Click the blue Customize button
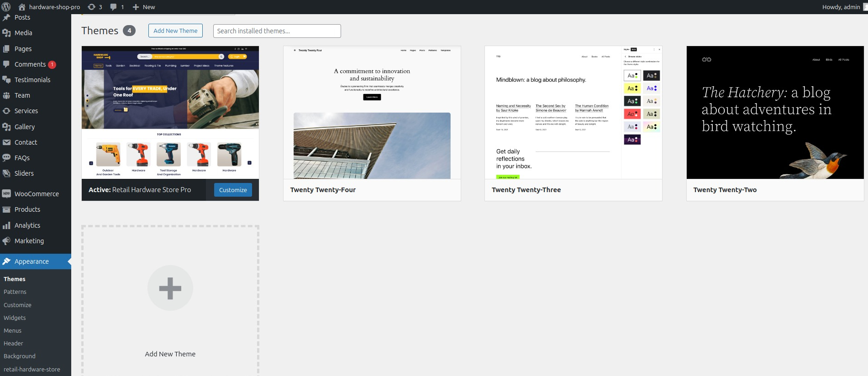Image resolution: width=868 pixels, height=376 pixels. click(233, 190)
